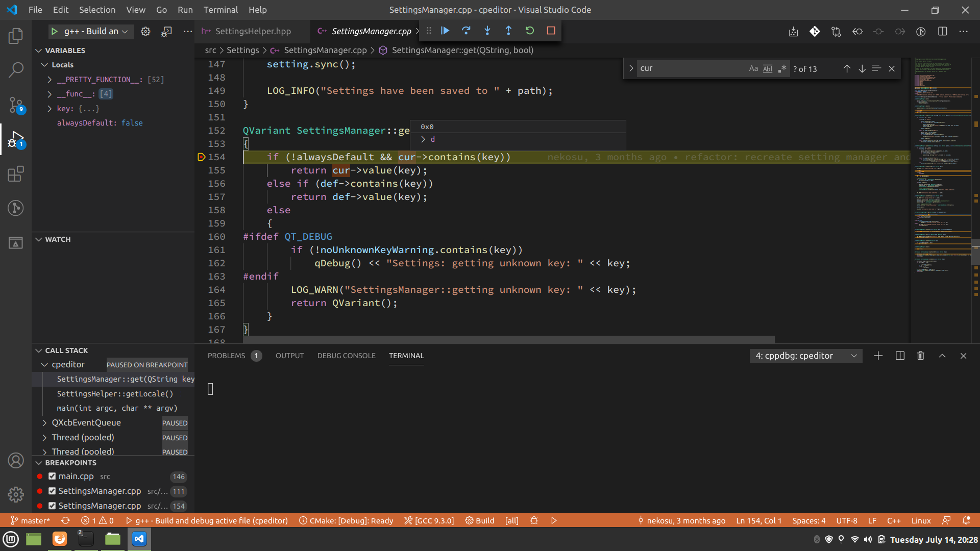
Task: Open the debug session dropdown showing cppdbg: cpeditor
Action: click(x=805, y=356)
